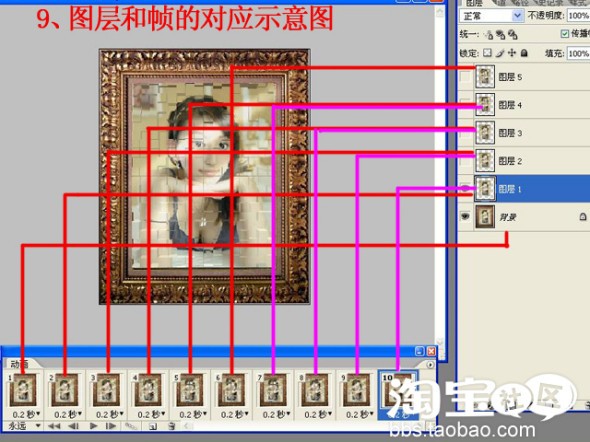Screen dimensions: 590x442
Task: Step to the next frame
Action: [x=111, y=426]
